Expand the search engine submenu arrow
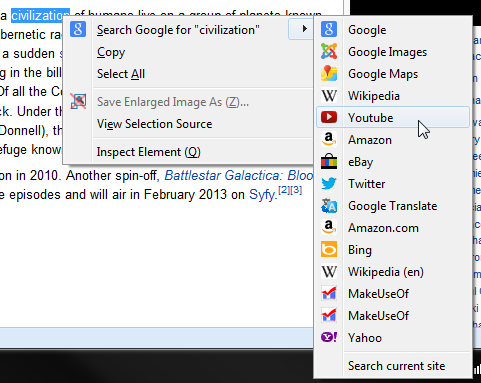481x383 pixels. (301, 29)
